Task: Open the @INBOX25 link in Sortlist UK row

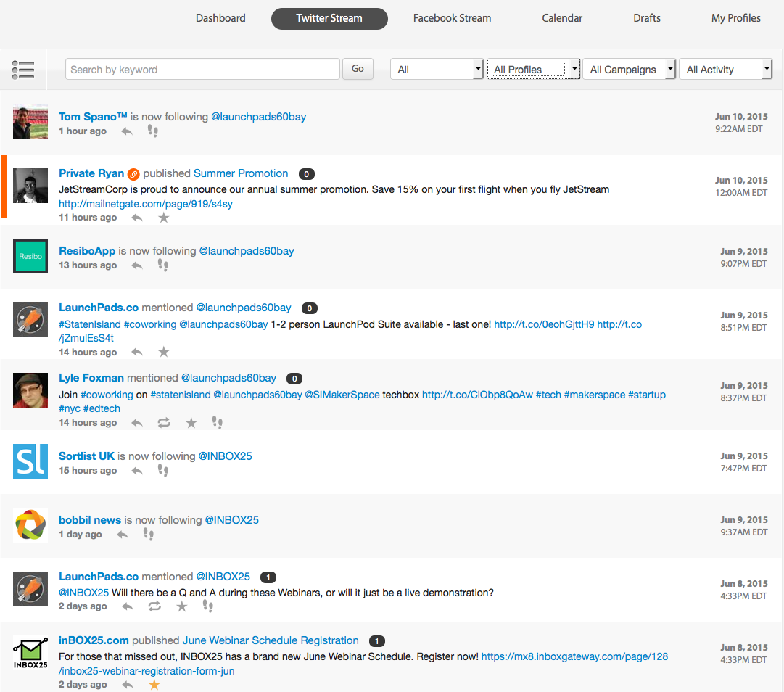Action: 226,456
